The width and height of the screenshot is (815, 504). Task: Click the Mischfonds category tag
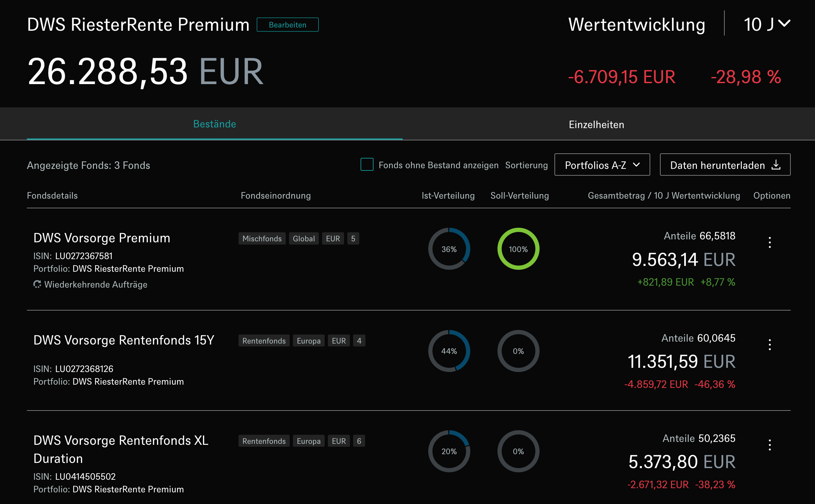[x=262, y=239]
